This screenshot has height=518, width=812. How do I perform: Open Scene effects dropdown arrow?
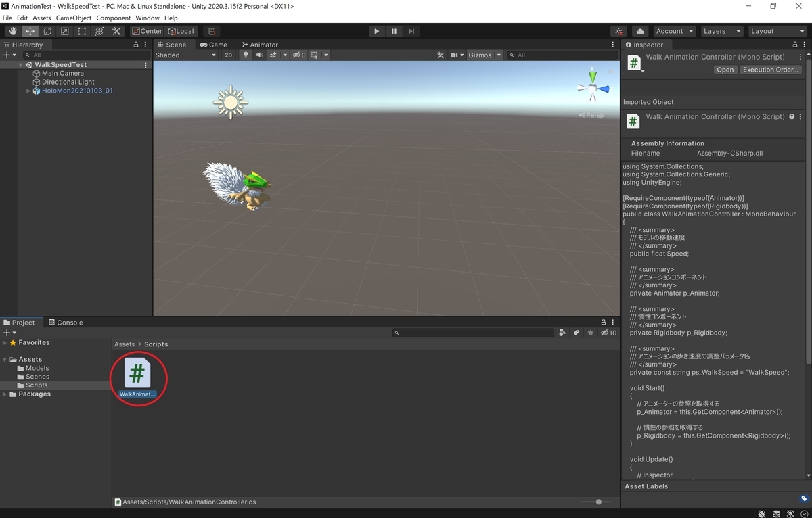point(285,55)
